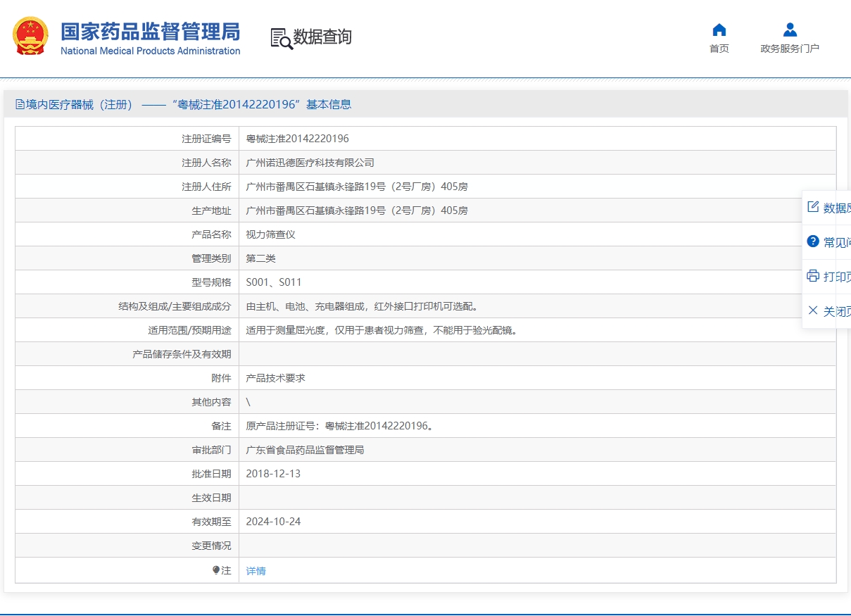This screenshot has width=851, height=616.
Task: Click 首页 text label
Action: pyautogui.click(x=719, y=49)
